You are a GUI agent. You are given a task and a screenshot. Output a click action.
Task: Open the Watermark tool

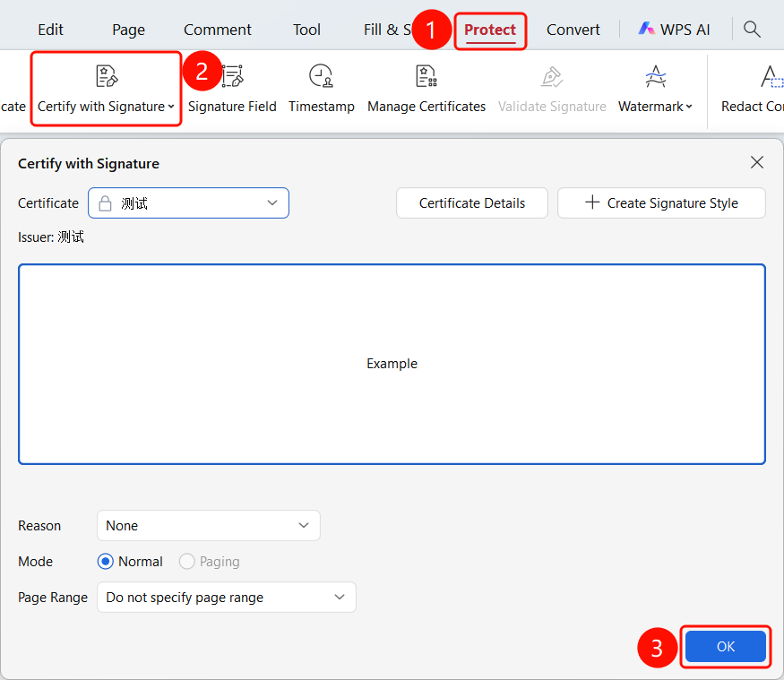coord(655,89)
